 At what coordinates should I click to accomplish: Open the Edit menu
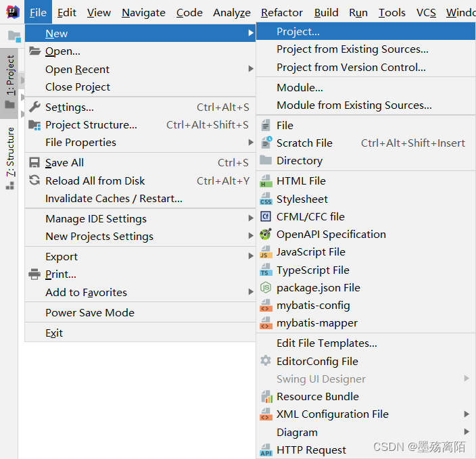click(x=66, y=12)
